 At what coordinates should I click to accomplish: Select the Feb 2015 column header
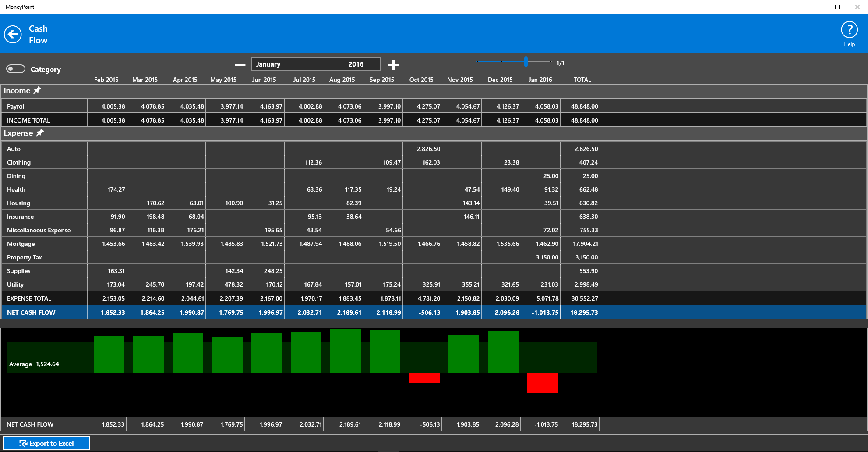click(x=106, y=80)
